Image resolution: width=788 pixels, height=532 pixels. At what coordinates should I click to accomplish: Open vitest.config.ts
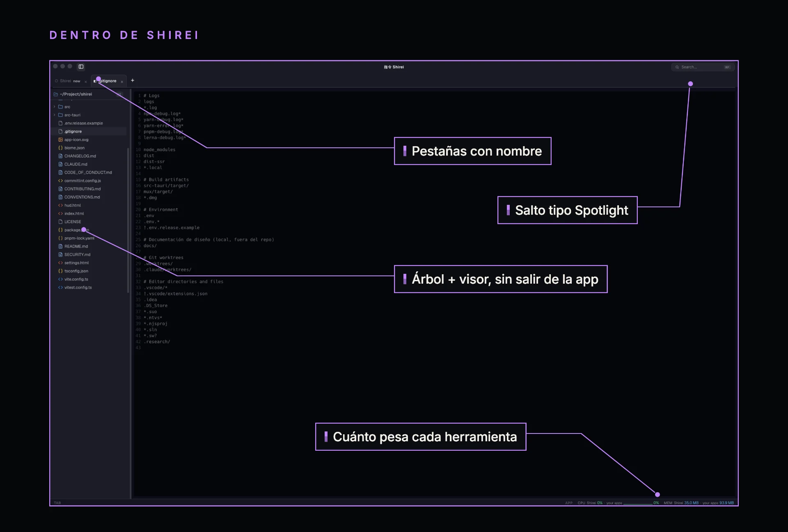78,287
